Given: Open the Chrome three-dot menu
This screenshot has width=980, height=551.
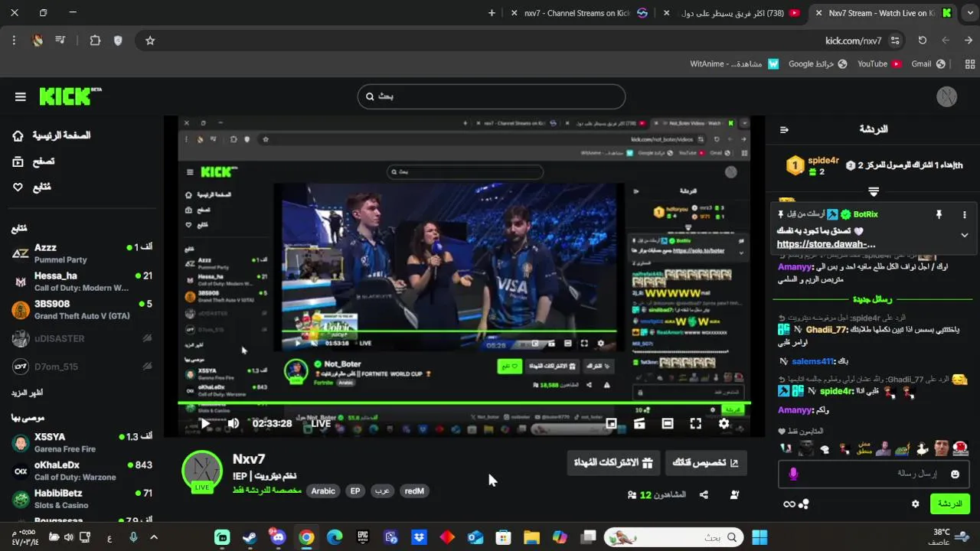Looking at the screenshot, I should tap(14, 41).
